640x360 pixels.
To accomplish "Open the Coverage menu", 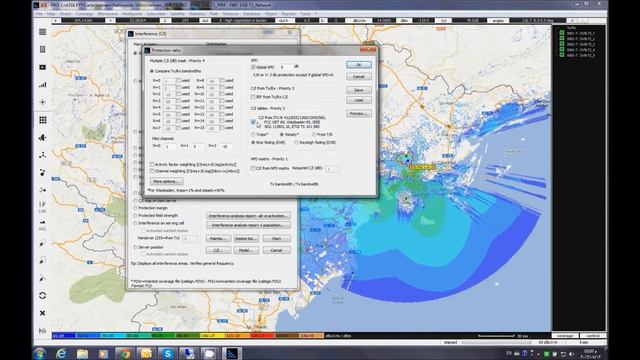I will [x=84, y=14].
